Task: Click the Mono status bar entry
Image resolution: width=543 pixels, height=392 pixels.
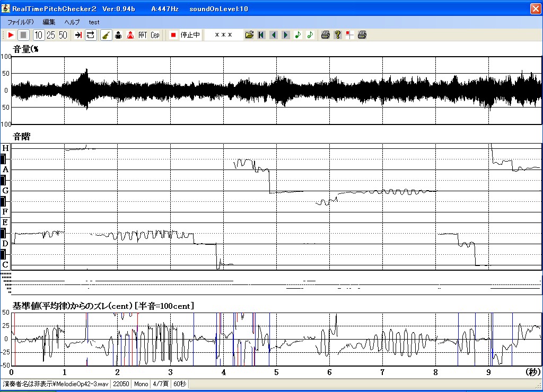Action: pos(141,384)
